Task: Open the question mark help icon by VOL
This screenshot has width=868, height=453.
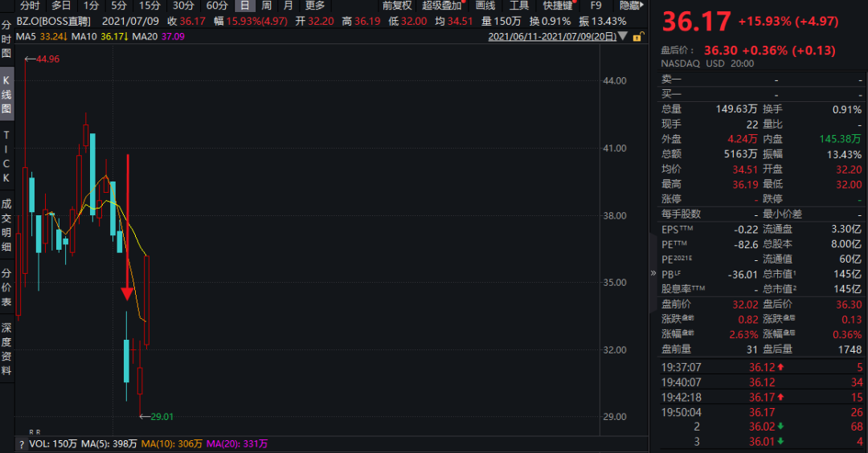Action: pyautogui.click(x=22, y=444)
